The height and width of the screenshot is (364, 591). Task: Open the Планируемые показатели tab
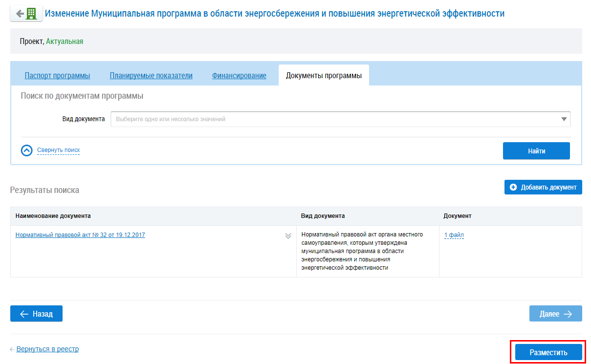pos(151,76)
